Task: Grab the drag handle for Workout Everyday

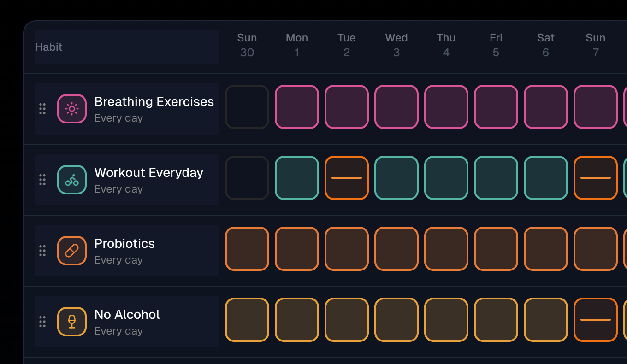Action: pyautogui.click(x=42, y=180)
